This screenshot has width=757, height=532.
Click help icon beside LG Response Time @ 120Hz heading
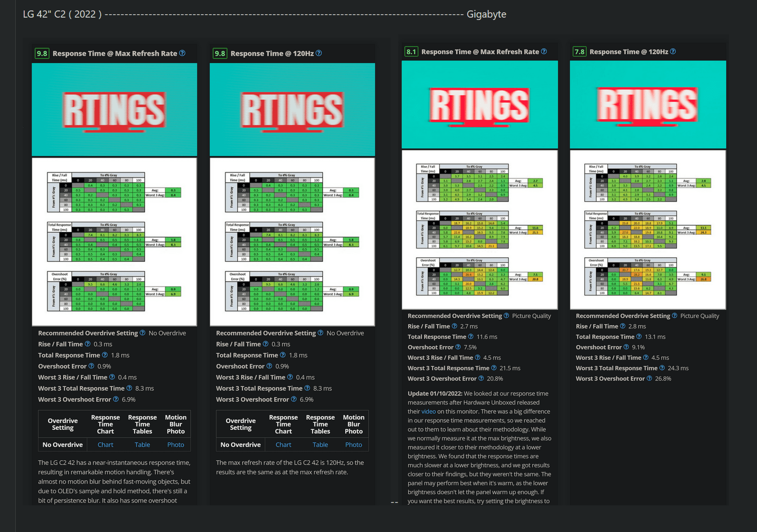point(319,53)
